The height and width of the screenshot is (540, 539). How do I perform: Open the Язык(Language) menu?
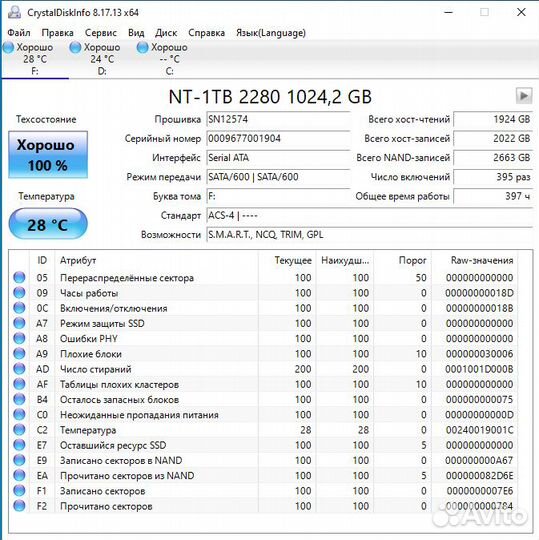pos(271,33)
